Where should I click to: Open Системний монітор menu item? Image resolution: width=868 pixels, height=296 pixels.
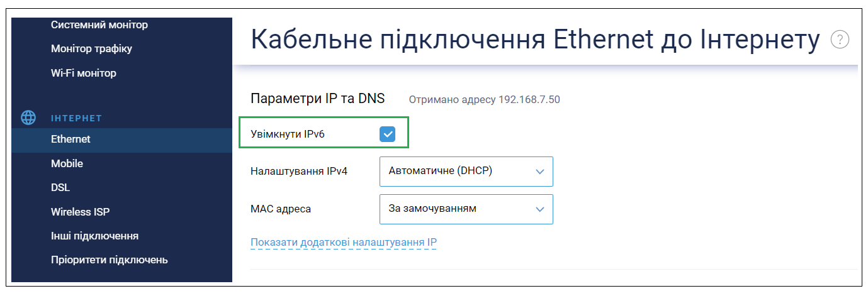99,25
